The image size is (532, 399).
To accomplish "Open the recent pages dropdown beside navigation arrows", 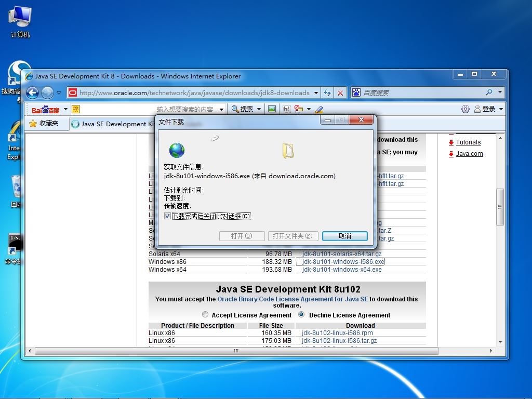I will 59,92.
